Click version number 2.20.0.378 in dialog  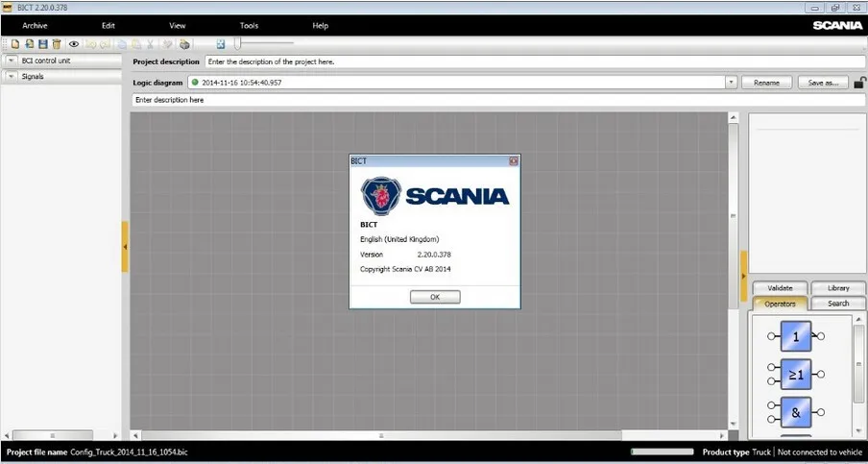(x=434, y=255)
